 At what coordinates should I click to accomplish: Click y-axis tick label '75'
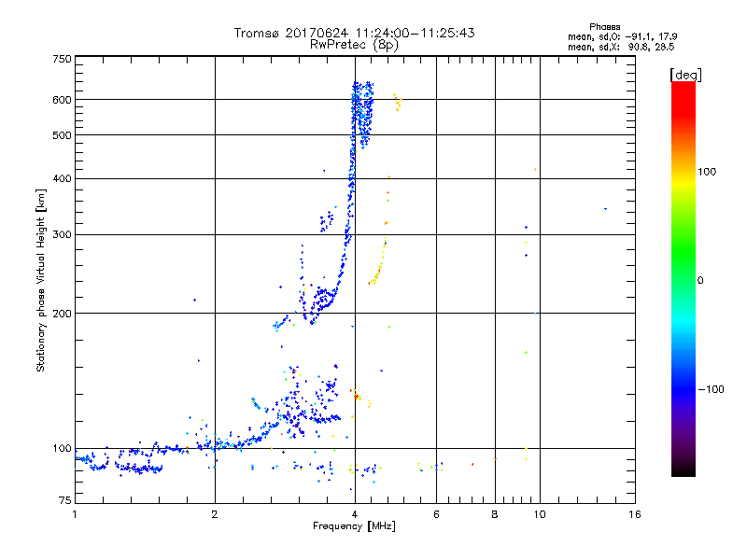(65, 500)
